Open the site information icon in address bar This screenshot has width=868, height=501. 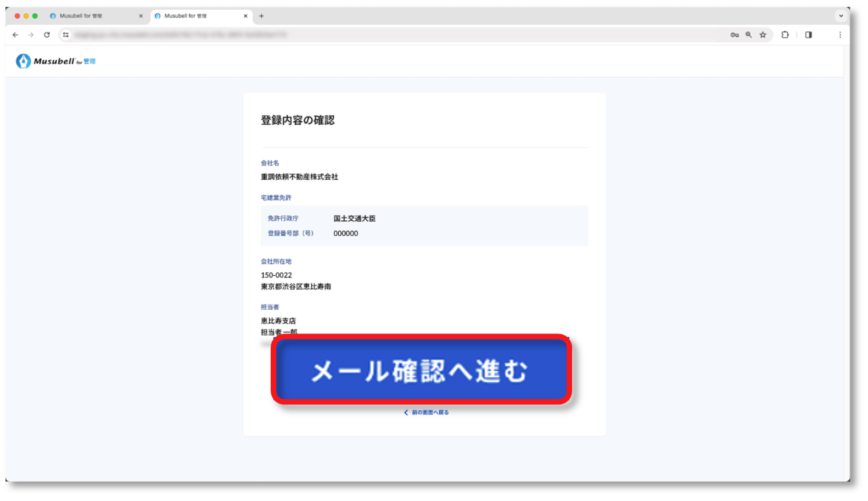pos(66,35)
